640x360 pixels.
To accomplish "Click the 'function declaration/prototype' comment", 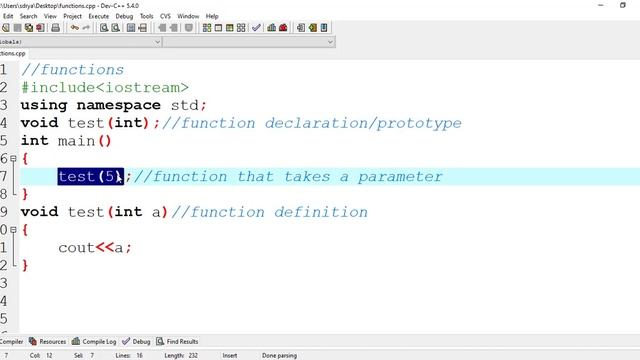I will 312,123.
